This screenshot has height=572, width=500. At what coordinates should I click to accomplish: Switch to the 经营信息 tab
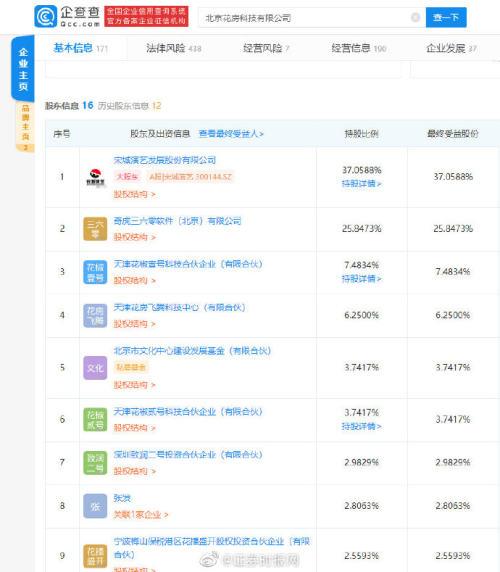coord(359,48)
